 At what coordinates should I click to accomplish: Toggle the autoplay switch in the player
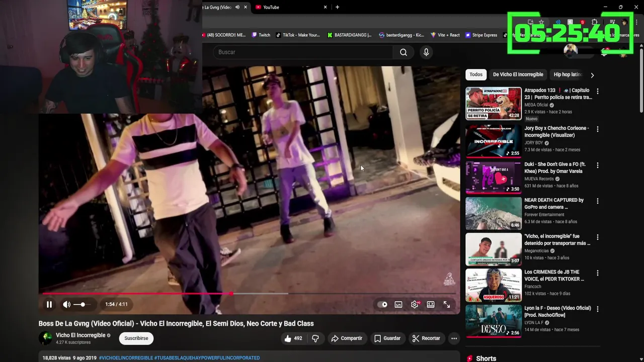click(x=382, y=304)
